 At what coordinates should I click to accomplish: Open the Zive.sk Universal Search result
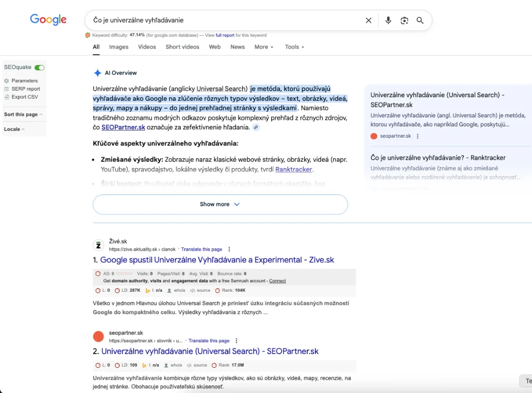coord(217,260)
